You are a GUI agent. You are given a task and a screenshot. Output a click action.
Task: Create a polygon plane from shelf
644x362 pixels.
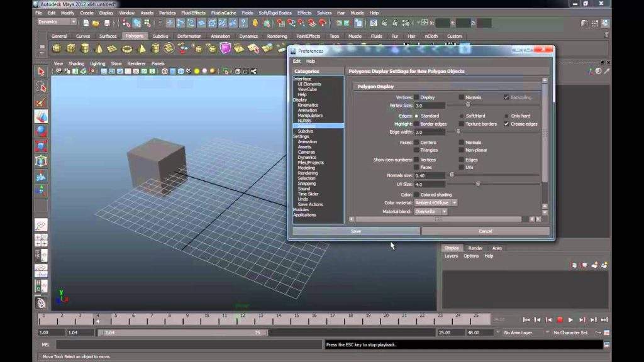click(112, 48)
